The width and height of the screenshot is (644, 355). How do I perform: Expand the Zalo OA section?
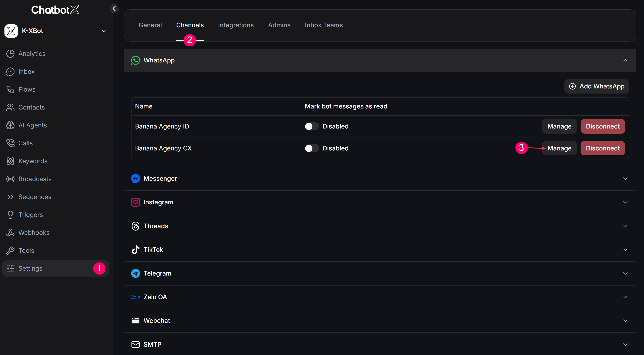380,297
